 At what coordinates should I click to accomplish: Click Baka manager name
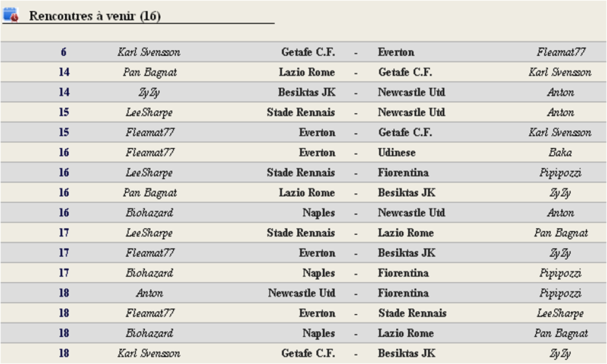tap(560, 152)
